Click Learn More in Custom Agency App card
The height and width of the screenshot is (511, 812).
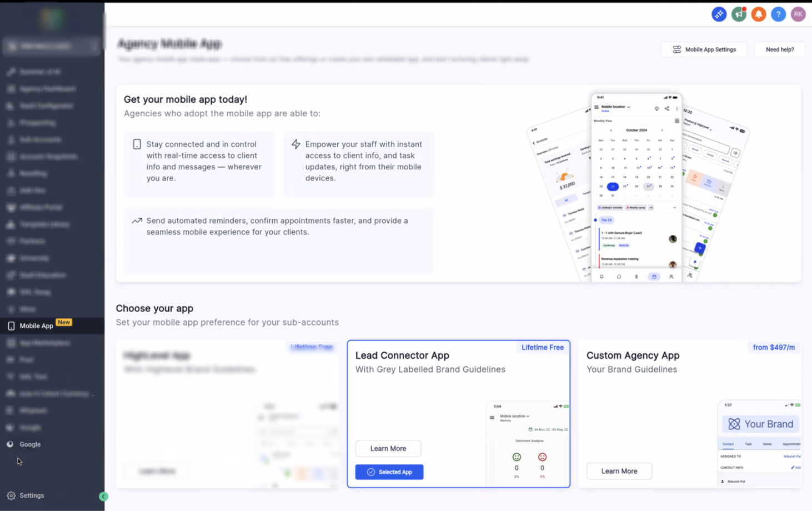[x=619, y=471]
